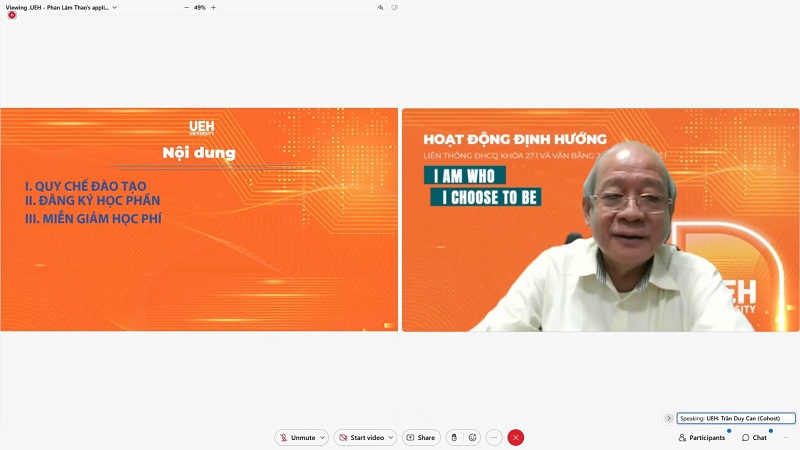800x450 pixels.
Task: Open audio options arrow beside Unmute
Action: [x=322, y=437]
